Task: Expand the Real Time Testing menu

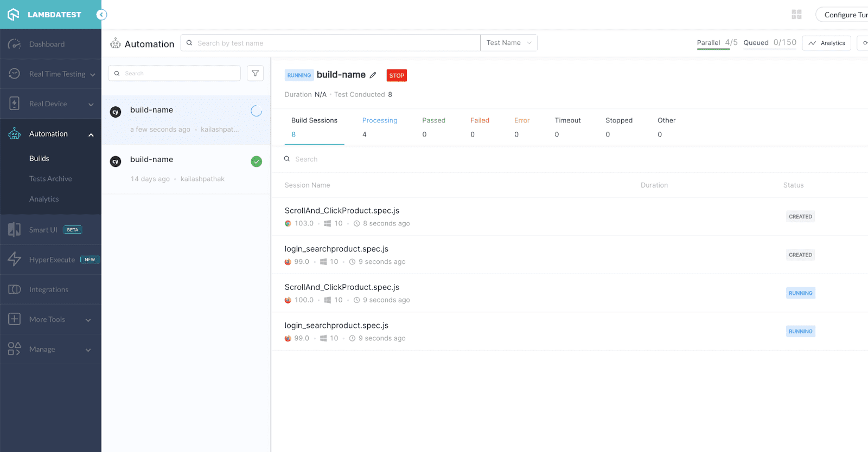Action: (50, 74)
